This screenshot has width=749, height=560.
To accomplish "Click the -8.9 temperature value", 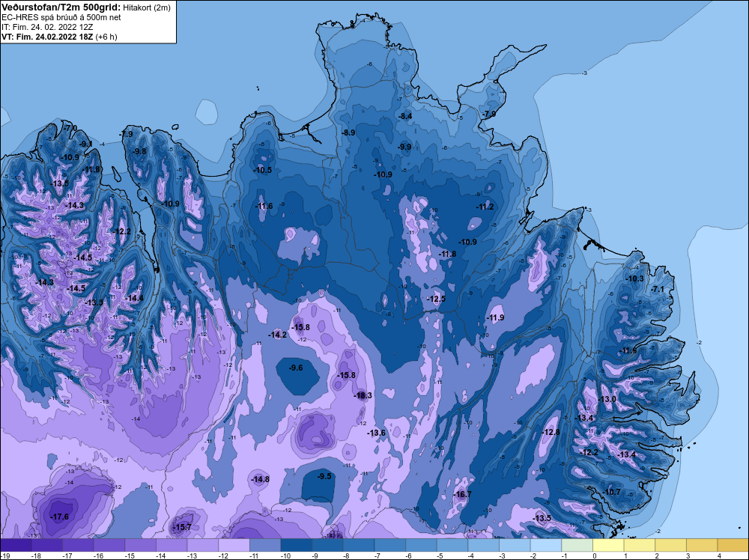I will (x=349, y=133).
